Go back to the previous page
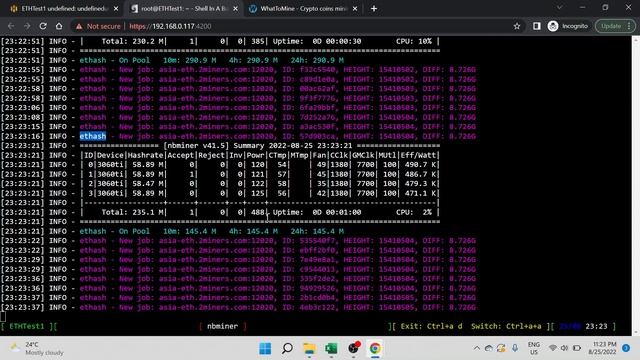 11,26
